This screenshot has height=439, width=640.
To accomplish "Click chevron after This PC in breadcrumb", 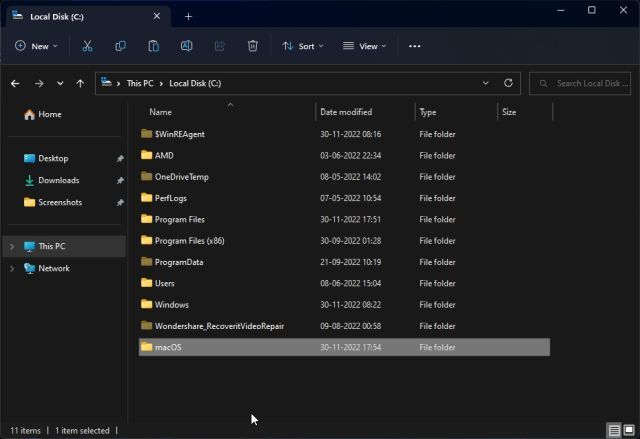I will [x=161, y=84].
